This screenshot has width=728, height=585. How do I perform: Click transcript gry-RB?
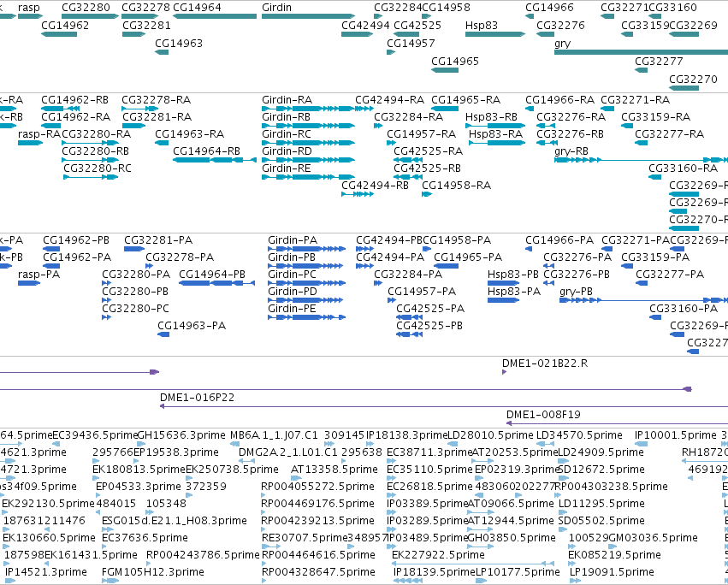pos(642,160)
